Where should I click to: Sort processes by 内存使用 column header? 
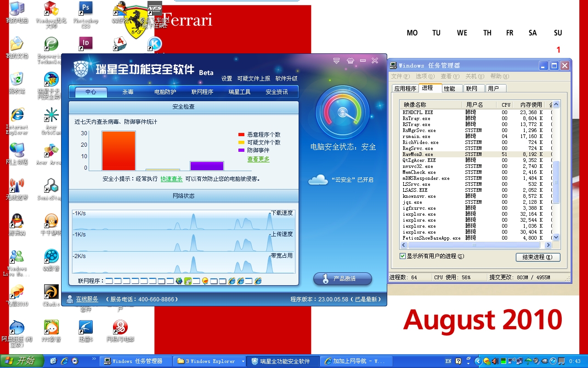pos(528,105)
